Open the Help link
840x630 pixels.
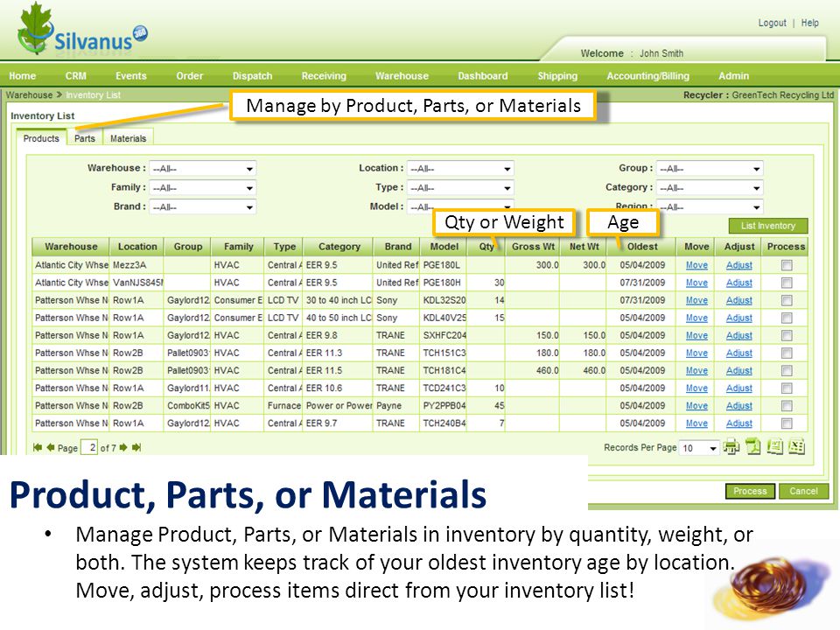[810, 23]
